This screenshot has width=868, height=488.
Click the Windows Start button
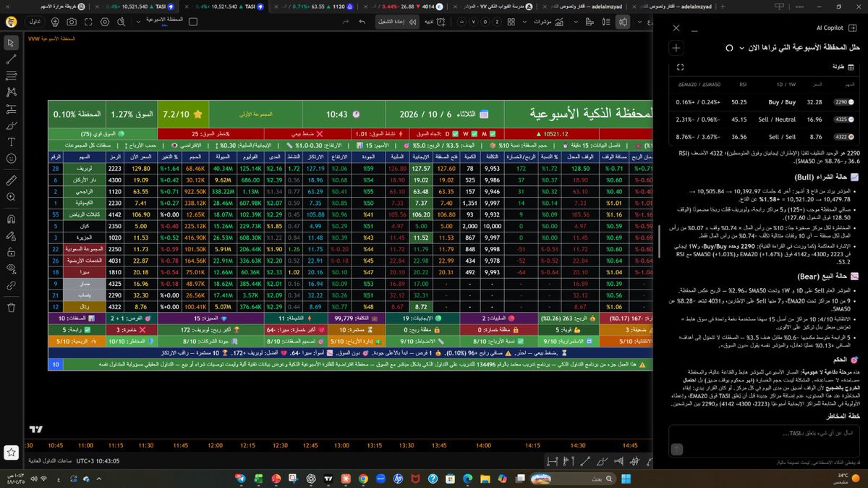pos(626,479)
